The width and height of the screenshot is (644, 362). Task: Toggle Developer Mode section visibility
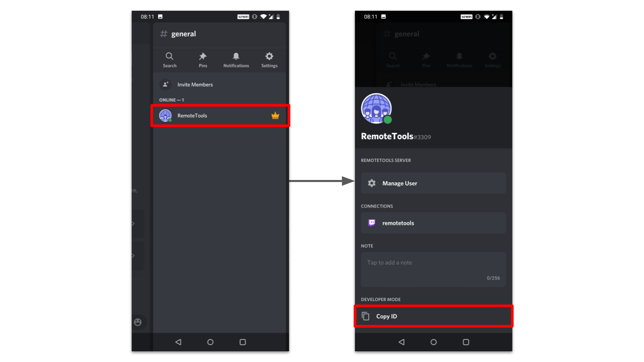tap(380, 299)
